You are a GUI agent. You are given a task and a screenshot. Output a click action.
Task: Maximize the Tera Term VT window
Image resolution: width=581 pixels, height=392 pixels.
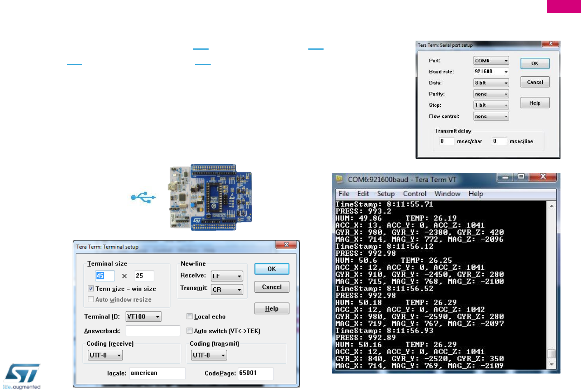[x=521, y=177]
